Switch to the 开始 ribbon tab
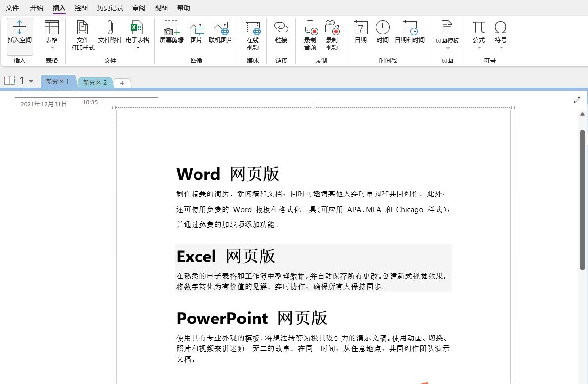This screenshot has height=384, width=588. click(36, 8)
